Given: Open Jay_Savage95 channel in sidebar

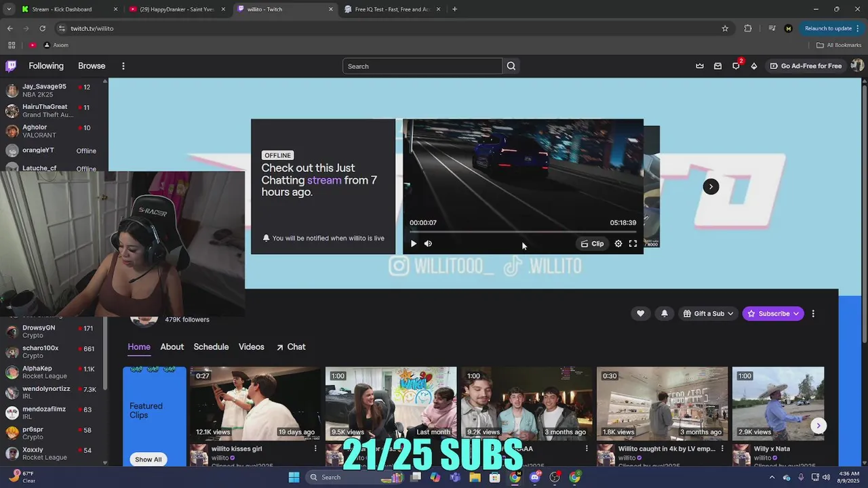Looking at the screenshot, I should click(x=53, y=91).
